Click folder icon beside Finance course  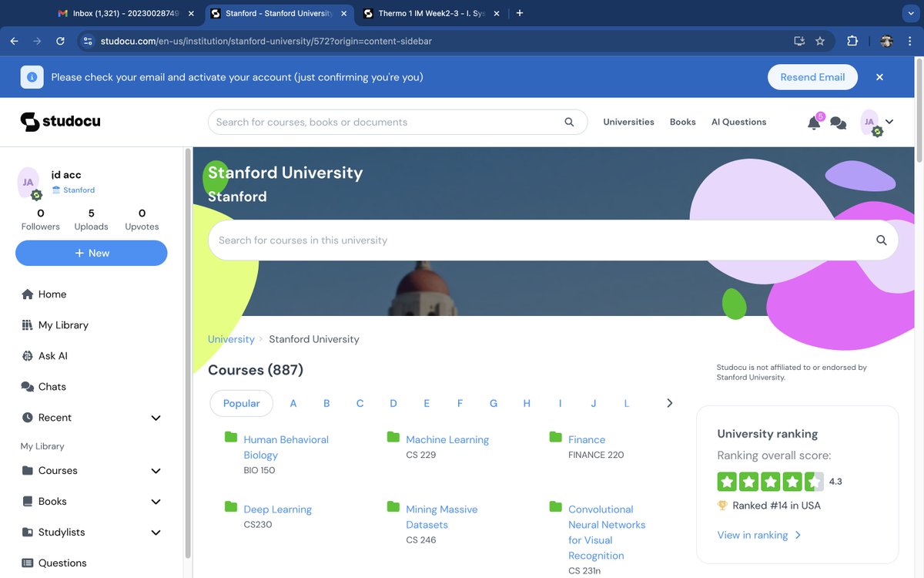(x=556, y=437)
